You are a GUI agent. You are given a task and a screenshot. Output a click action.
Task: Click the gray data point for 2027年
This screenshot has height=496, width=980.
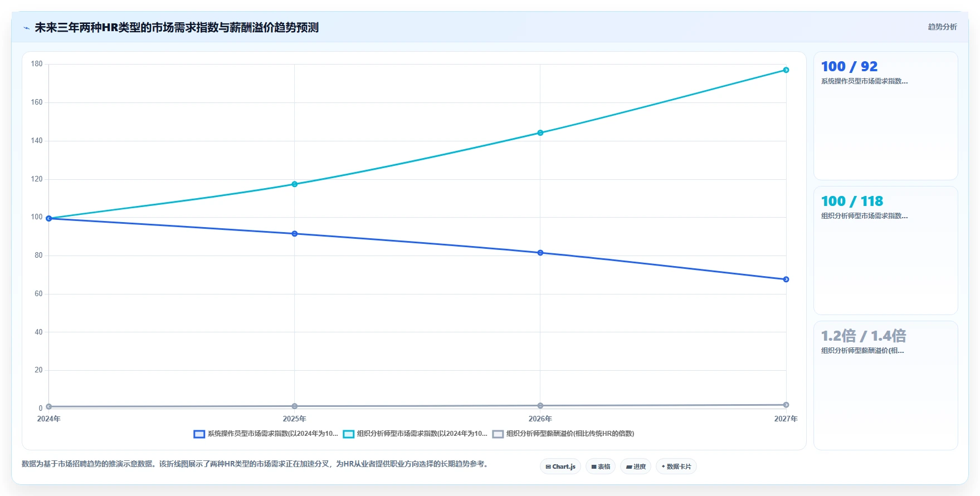[786, 405]
